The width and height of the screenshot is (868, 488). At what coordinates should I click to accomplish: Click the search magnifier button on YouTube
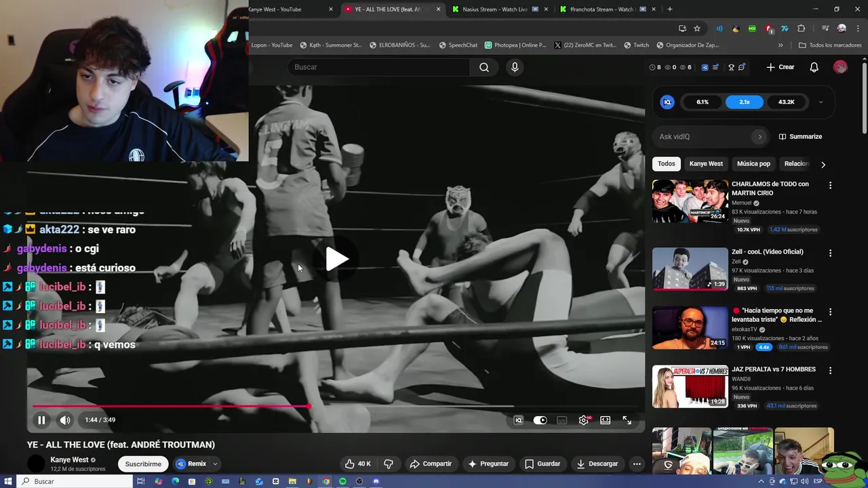click(484, 67)
